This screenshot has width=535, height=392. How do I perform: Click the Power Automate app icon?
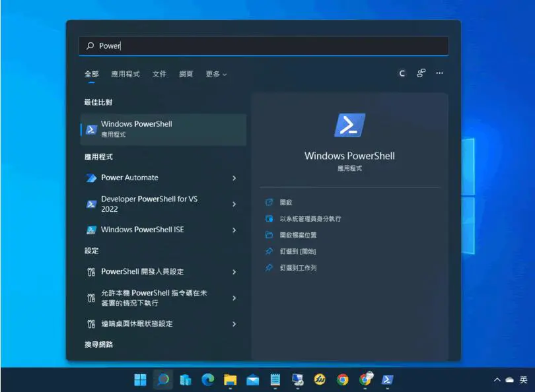(91, 178)
